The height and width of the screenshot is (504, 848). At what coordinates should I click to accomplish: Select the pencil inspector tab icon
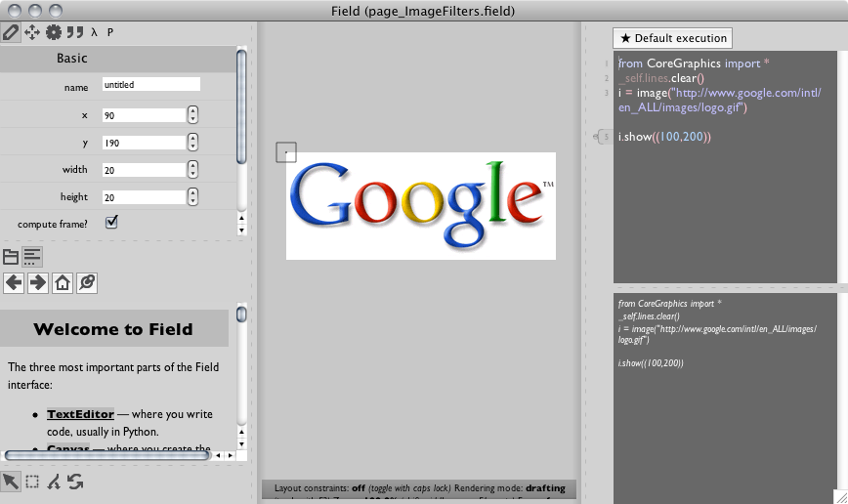click(11, 32)
